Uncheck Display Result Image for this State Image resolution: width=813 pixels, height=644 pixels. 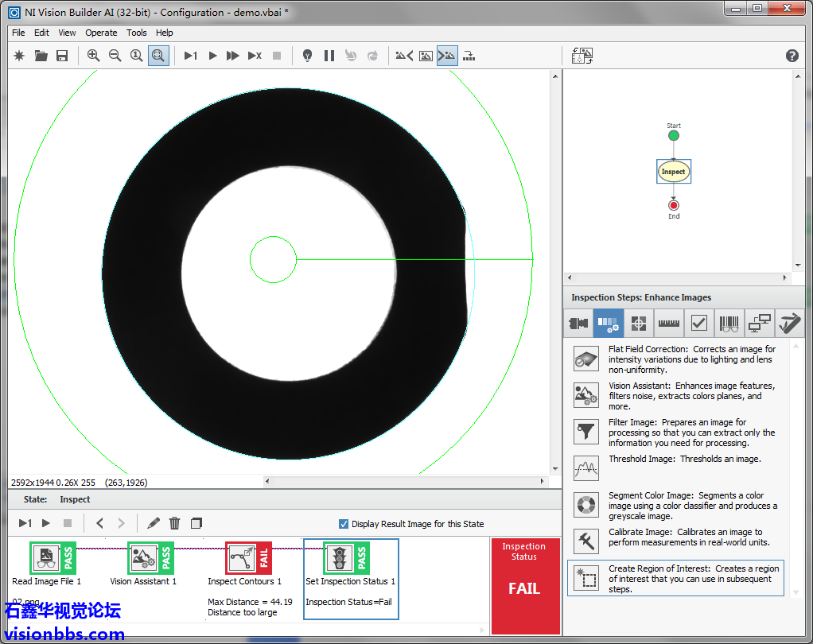tap(344, 524)
